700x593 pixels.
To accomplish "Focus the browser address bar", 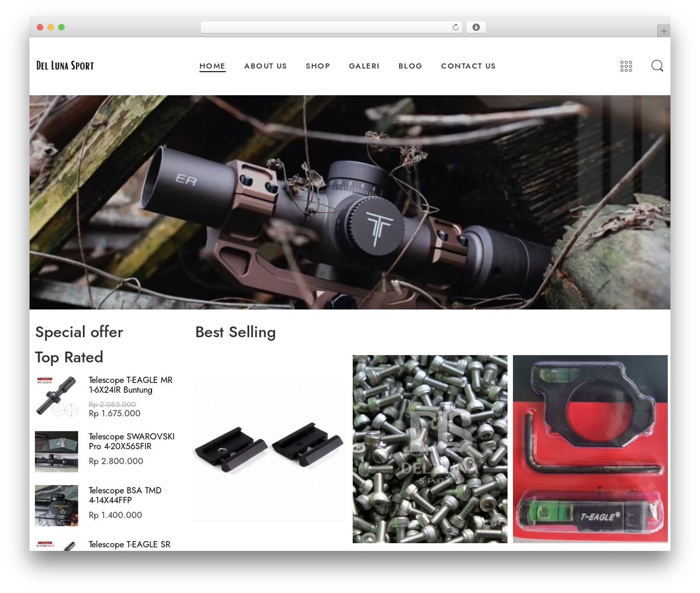I will [x=331, y=27].
